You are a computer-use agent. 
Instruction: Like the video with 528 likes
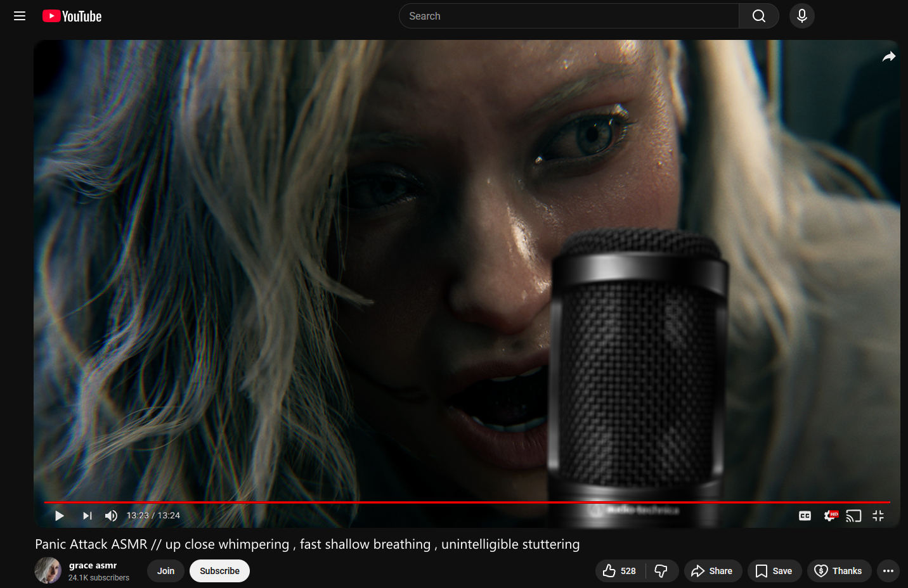pos(619,571)
